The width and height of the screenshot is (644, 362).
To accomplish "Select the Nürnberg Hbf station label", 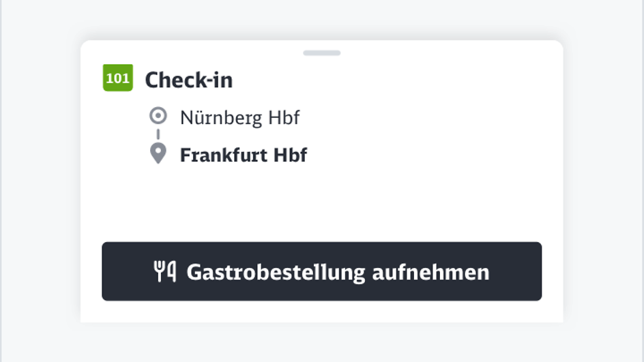I will tap(239, 117).
